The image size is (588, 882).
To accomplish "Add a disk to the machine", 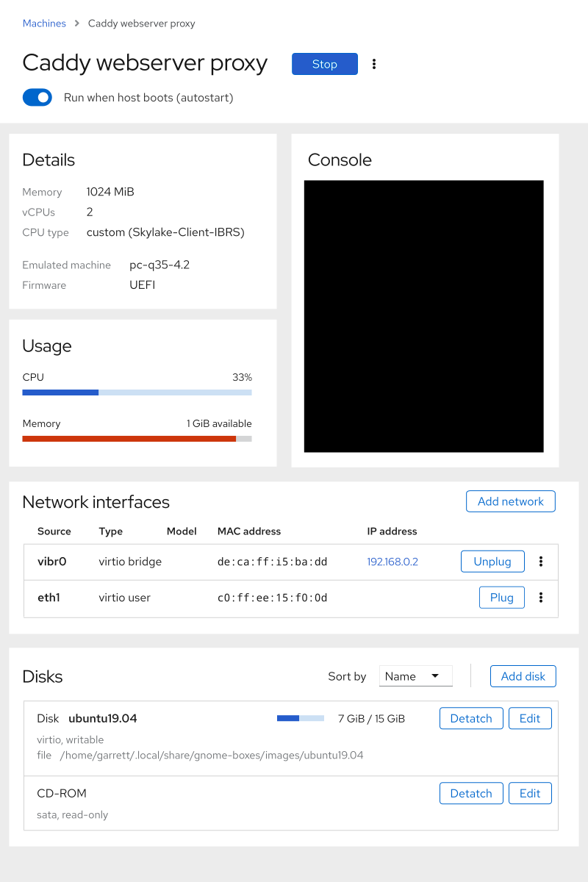I will (x=523, y=675).
